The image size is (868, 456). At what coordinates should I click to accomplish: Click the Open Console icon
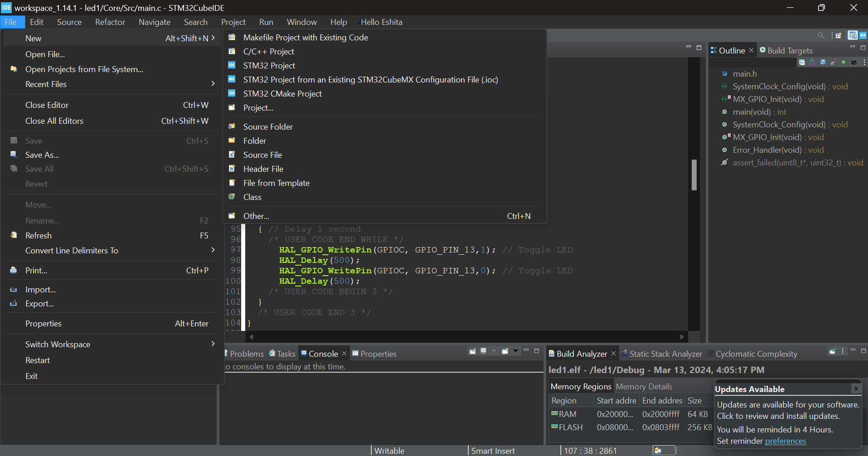tap(505, 351)
